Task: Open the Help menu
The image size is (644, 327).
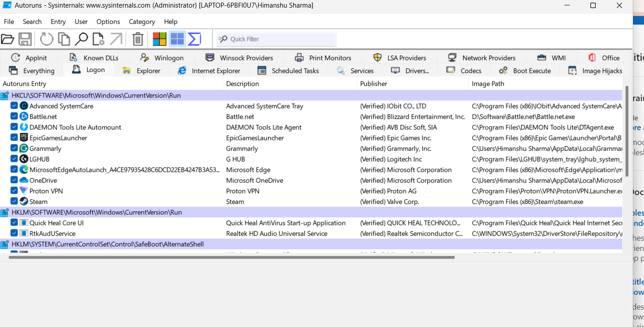Action: pyautogui.click(x=171, y=21)
